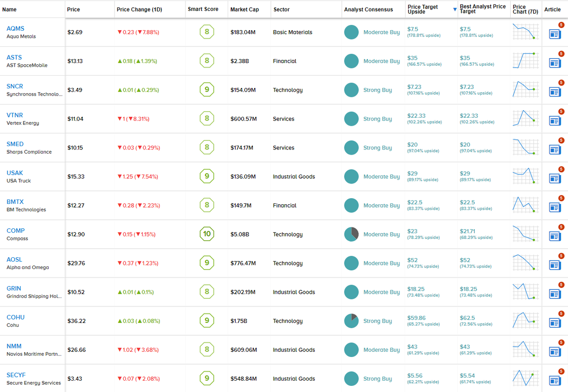Sort by Analyst Consensus header
568x392 pixels.
368,9
